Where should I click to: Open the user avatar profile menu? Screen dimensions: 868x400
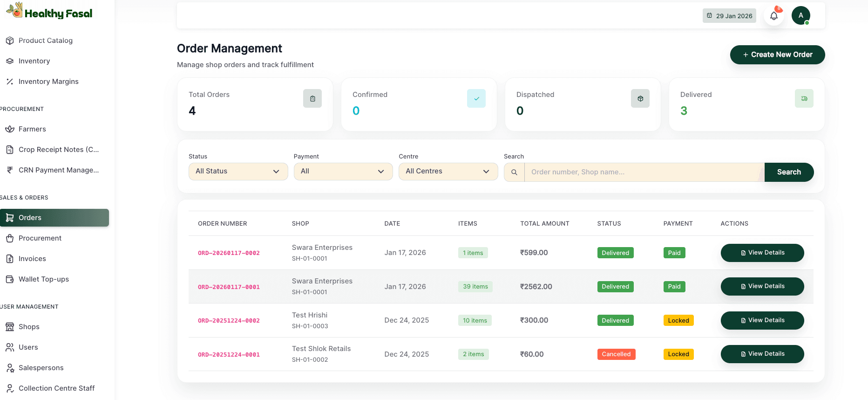800,16
